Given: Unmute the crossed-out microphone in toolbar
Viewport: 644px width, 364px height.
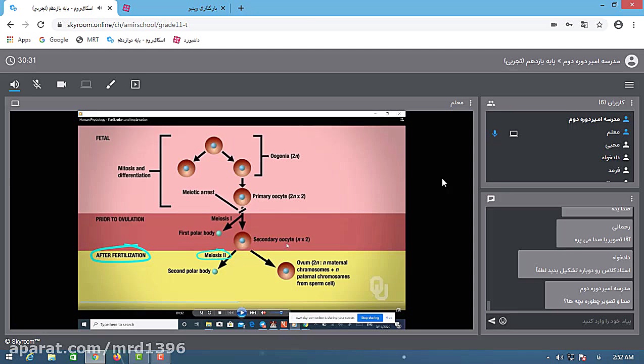Looking at the screenshot, I should 37,84.
